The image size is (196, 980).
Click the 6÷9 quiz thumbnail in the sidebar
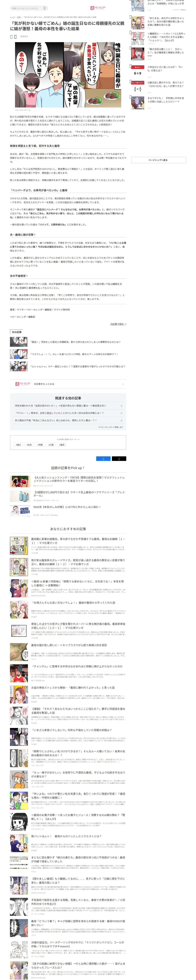[138, 72]
